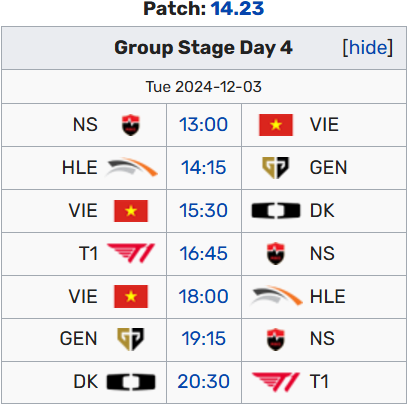Click the NS logo in the 13:00 match
The image size is (409, 407).
coord(131,125)
